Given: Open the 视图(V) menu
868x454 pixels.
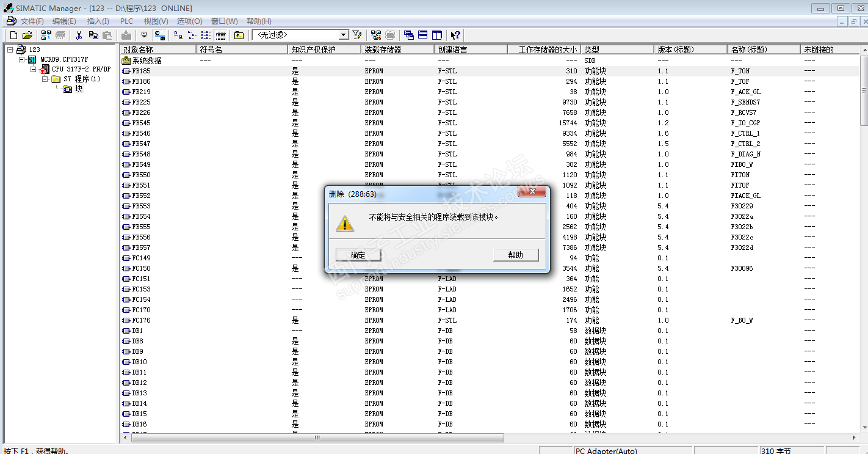Looking at the screenshot, I should pos(156,21).
